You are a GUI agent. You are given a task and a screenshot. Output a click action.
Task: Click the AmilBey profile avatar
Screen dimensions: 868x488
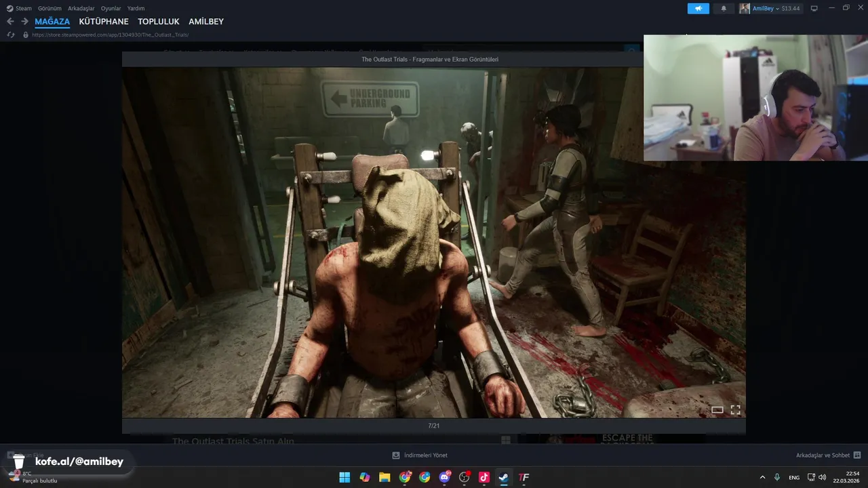point(745,8)
